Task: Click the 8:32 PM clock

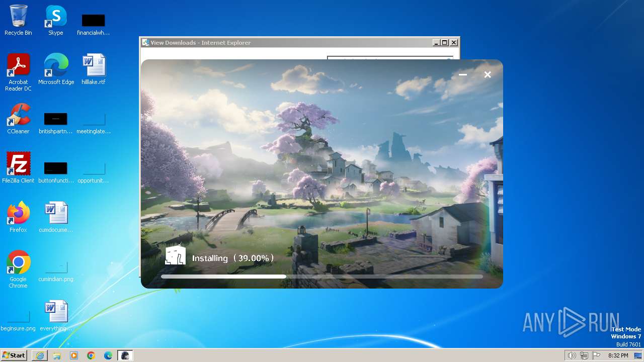Action: (618, 355)
